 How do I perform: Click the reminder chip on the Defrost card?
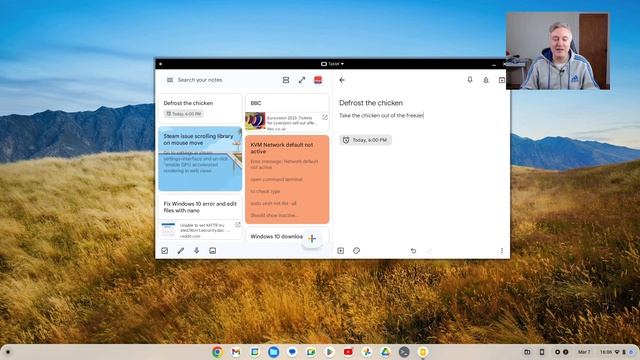(184, 114)
